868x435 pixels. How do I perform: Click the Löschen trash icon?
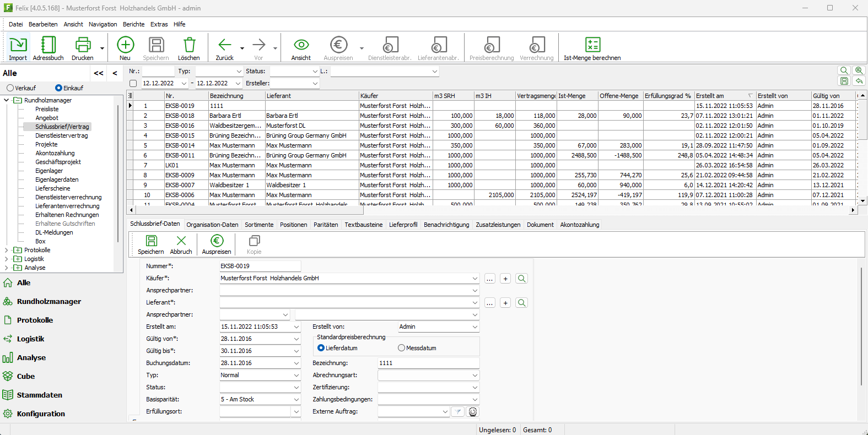(188, 45)
